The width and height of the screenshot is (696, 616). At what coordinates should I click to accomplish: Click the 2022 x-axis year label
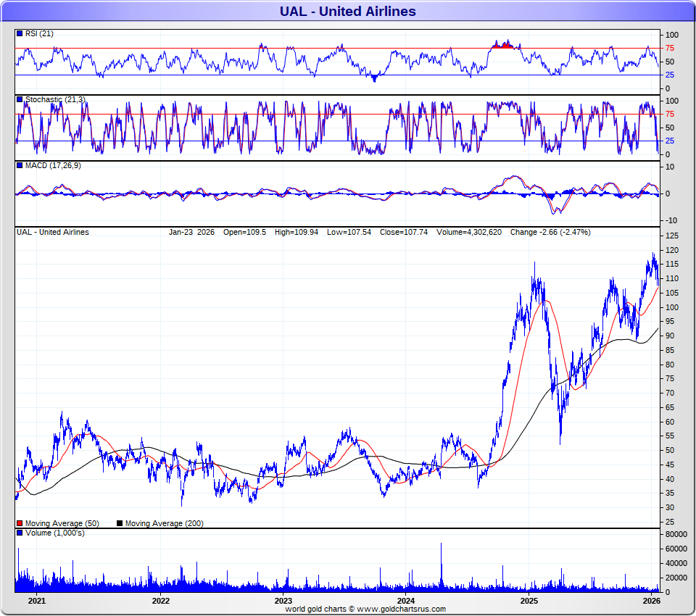(x=161, y=601)
